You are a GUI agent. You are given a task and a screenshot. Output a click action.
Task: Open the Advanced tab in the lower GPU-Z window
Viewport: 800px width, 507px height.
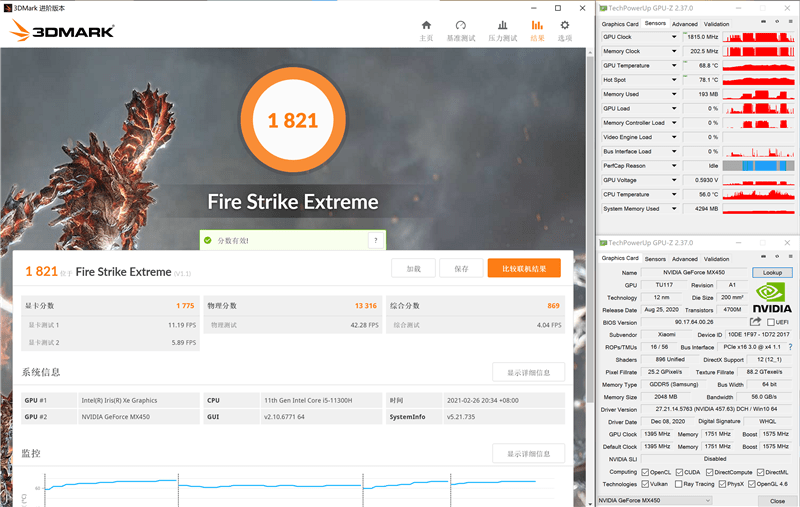pyautogui.click(x=685, y=259)
